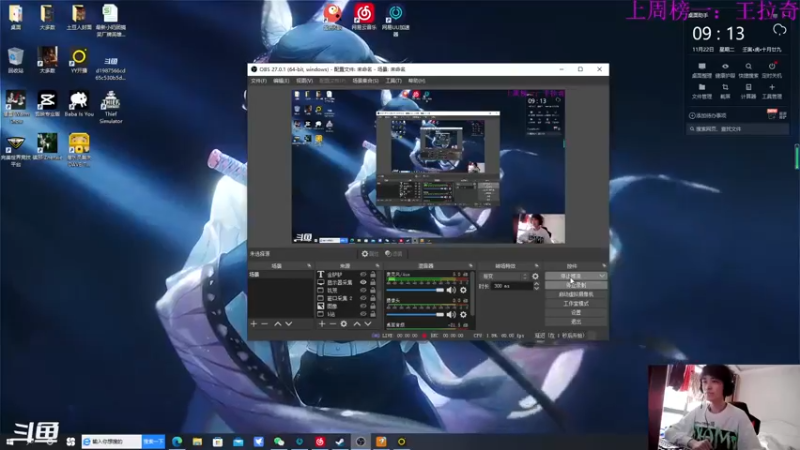The width and height of the screenshot is (800, 450).
Task: Add a new scene with the plus icon
Action: tap(254, 324)
